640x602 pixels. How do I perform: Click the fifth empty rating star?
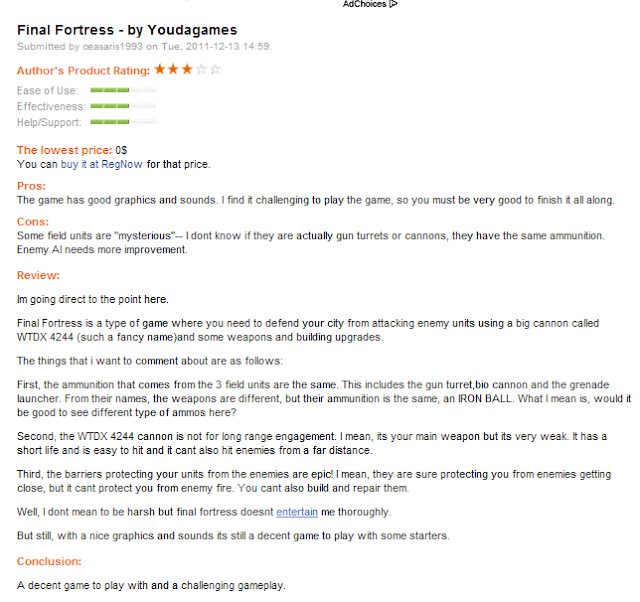215,69
